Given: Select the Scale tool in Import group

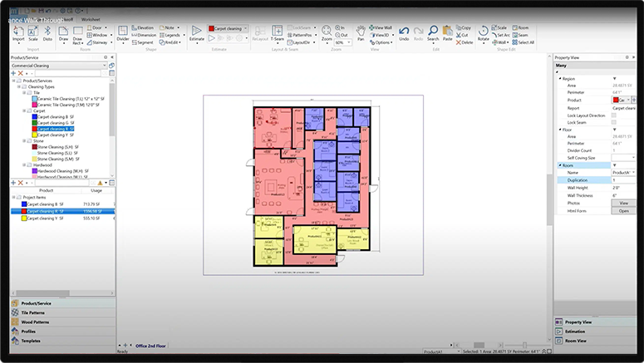Looking at the screenshot, I should 33,32.
